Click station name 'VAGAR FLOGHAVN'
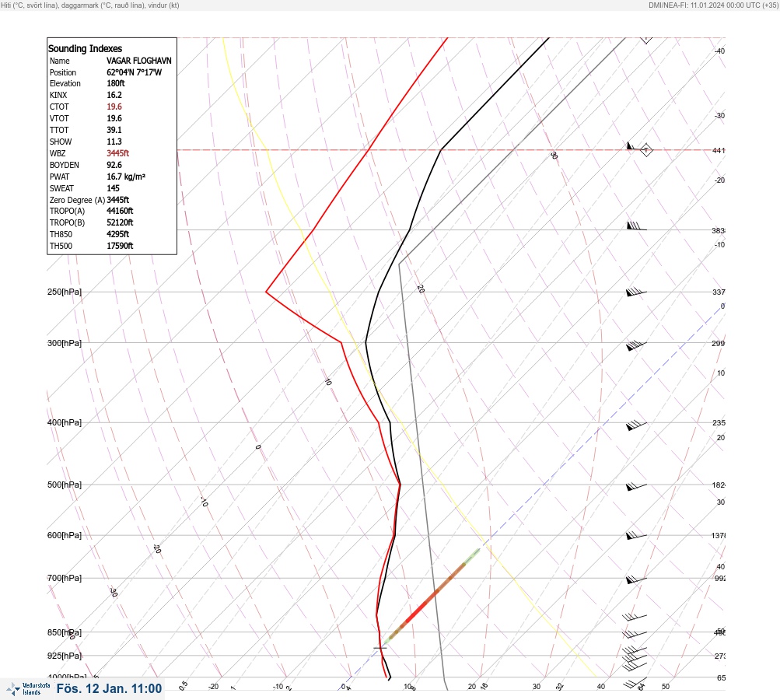The image size is (780, 700). click(138, 61)
